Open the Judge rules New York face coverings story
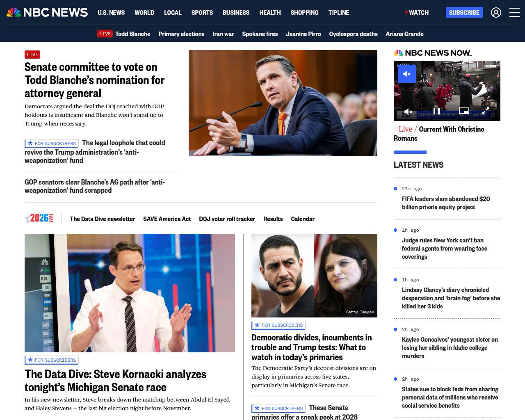This screenshot has width=525, height=420. (x=445, y=249)
